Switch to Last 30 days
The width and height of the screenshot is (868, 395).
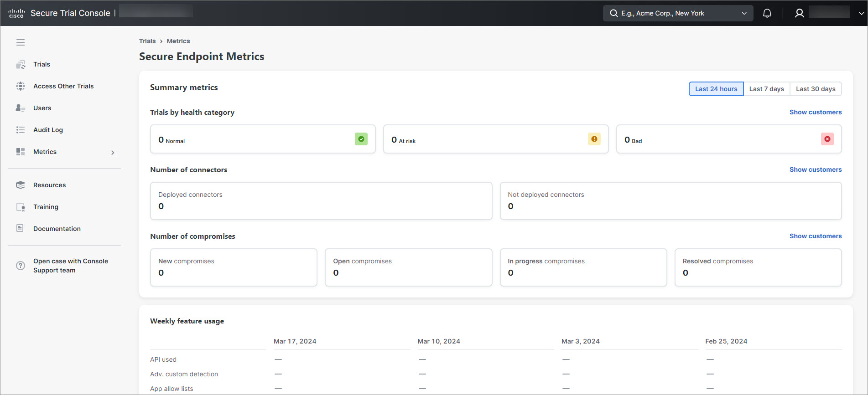pyautogui.click(x=816, y=89)
